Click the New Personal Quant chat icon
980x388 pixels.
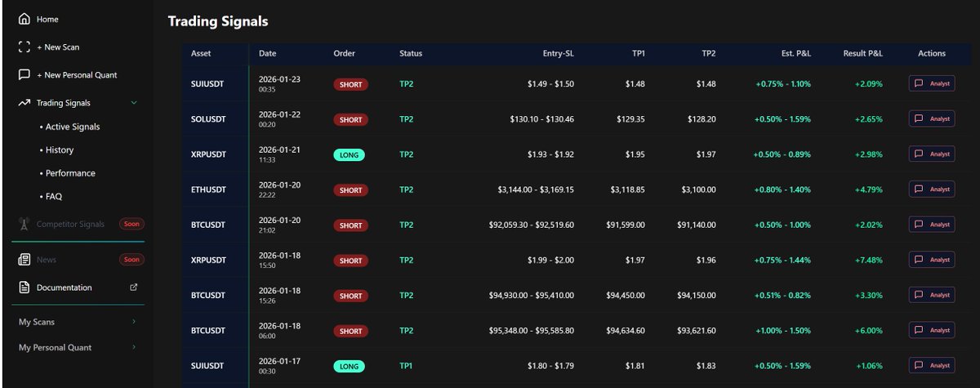click(24, 74)
